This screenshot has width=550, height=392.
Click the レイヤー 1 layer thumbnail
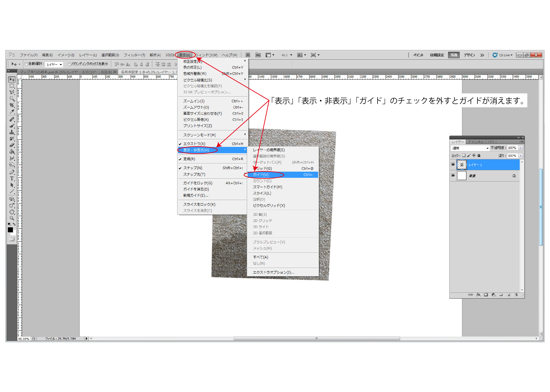pyautogui.click(x=462, y=165)
